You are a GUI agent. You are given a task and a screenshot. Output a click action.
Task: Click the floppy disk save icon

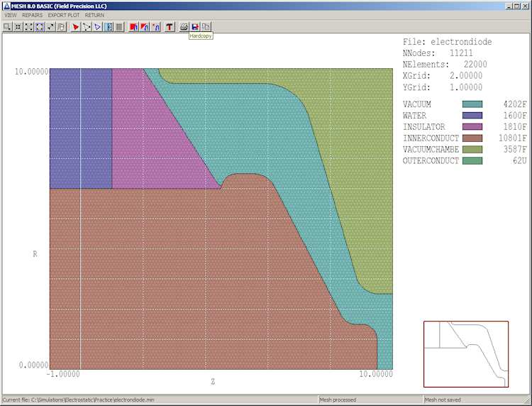[195, 27]
